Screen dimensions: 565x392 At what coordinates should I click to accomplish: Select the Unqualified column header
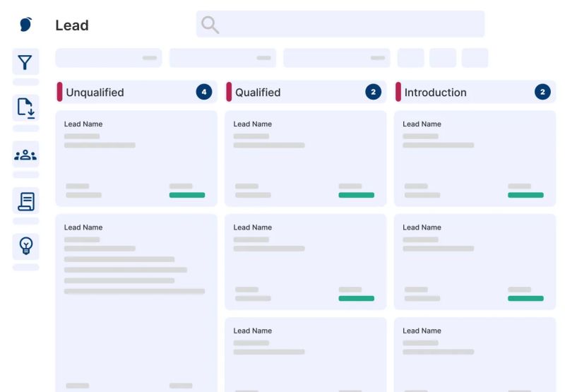pyautogui.click(x=136, y=92)
